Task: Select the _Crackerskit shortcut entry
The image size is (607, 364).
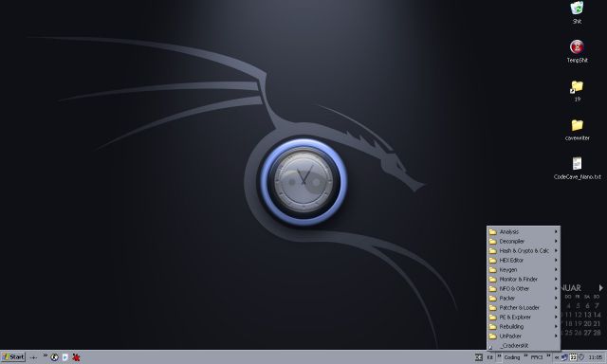Action: pos(524,345)
